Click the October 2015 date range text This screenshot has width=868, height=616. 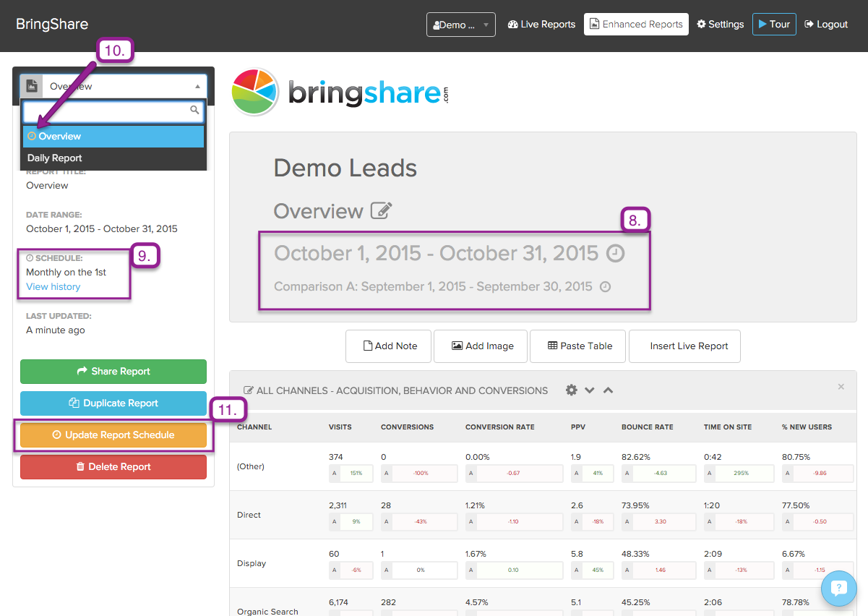(x=437, y=254)
